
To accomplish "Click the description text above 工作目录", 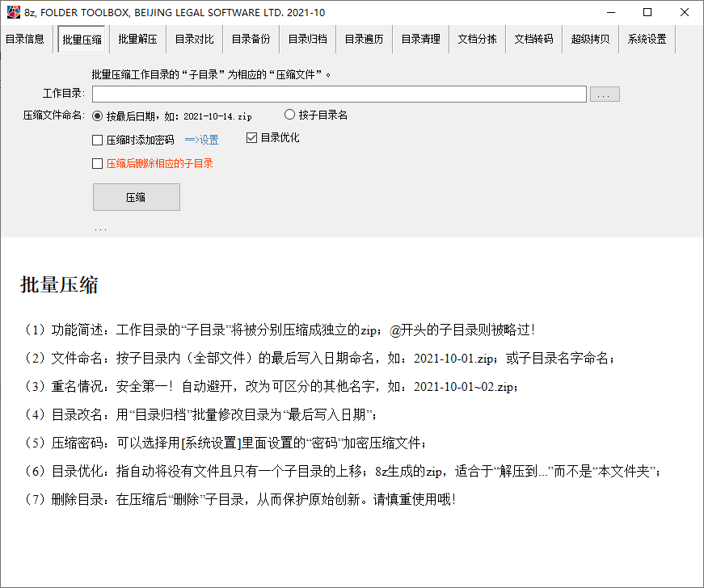I will point(211,74).
